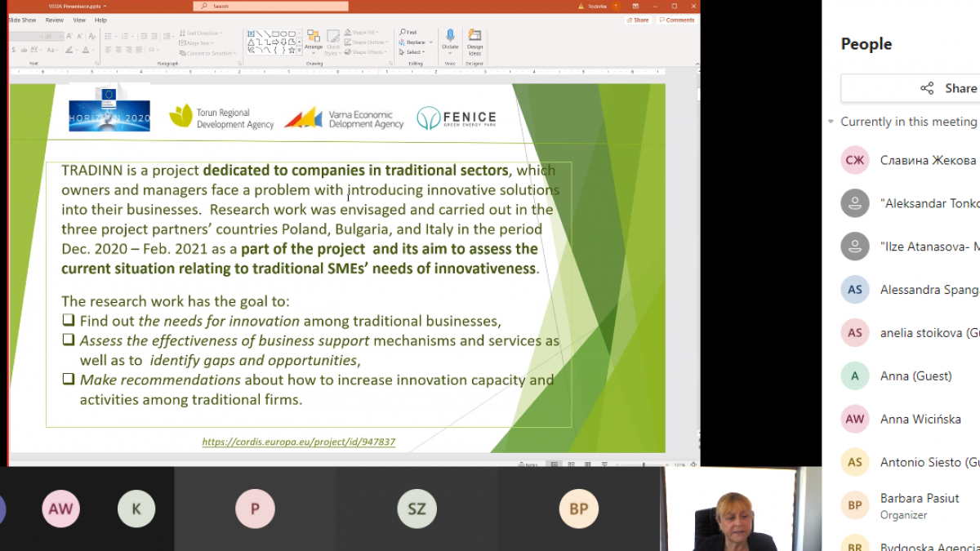
Task: Click the Find tool in Editing
Action: [x=408, y=33]
